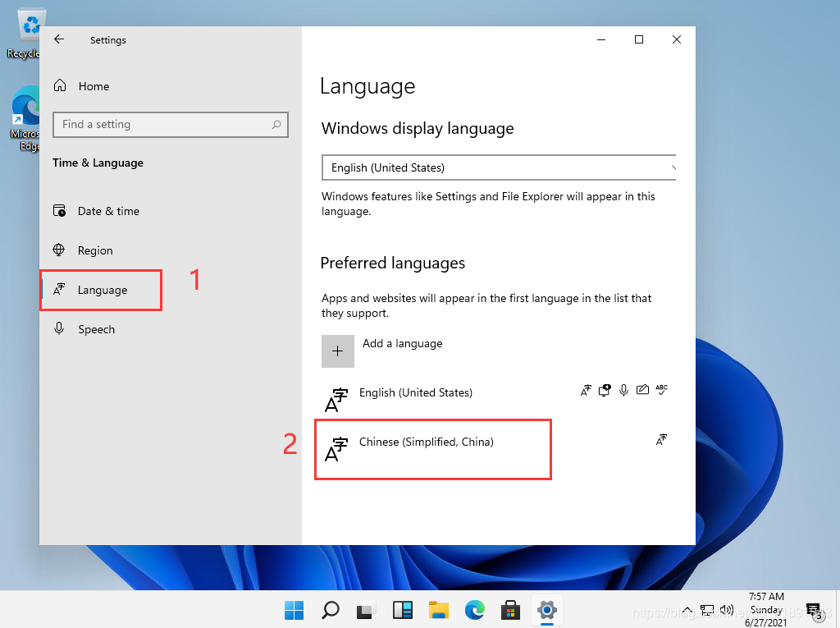Click handwriting icon in English row

(x=642, y=390)
